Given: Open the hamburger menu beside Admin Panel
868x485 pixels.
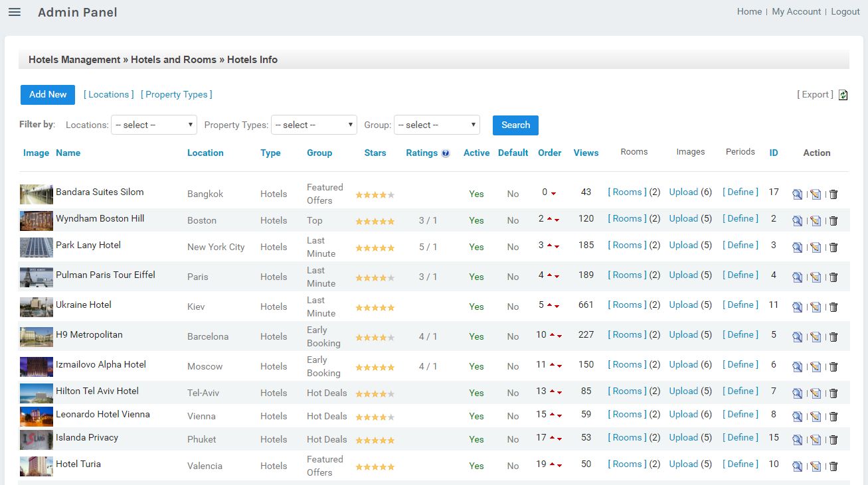Looking at the screenshot, I should [x=14, y=12].
